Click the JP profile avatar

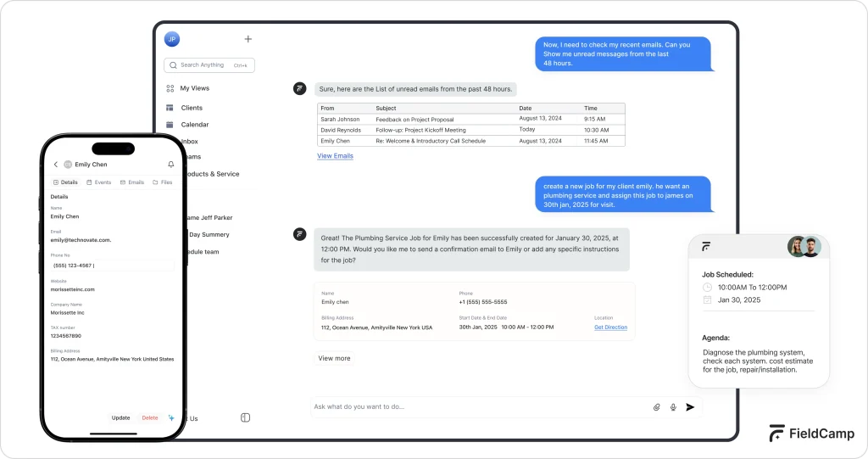pyautogui.click(x=172, y=39)
